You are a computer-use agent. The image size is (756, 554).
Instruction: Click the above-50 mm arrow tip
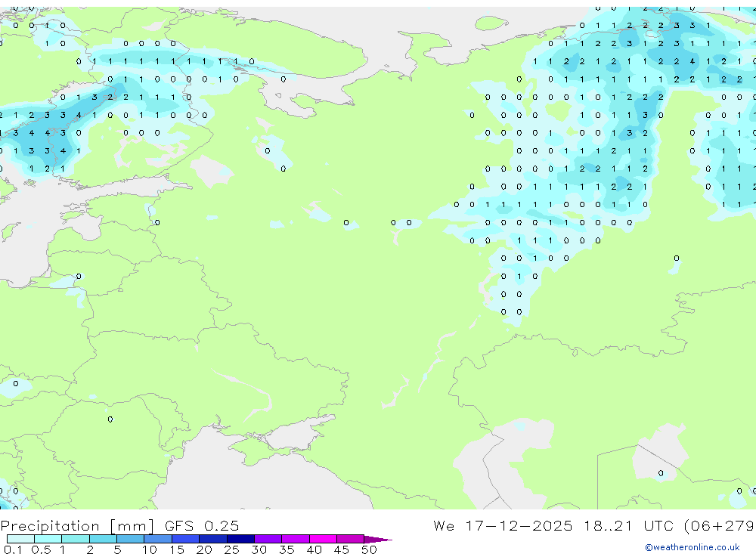[x=378, y=539]
